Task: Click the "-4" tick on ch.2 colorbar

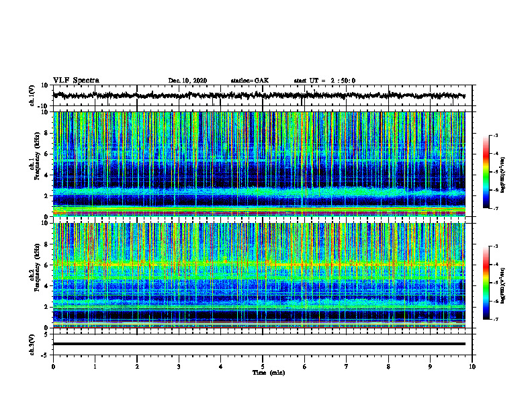Action: point(495,265)
